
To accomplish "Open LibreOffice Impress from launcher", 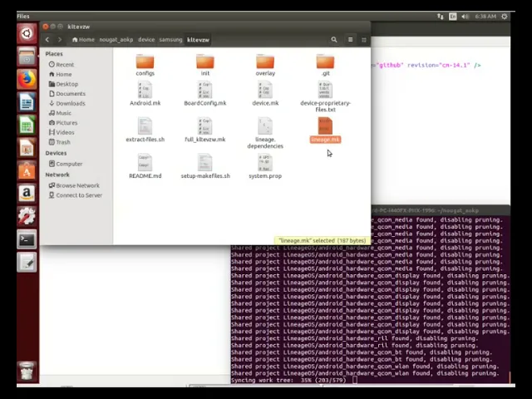I will (x=27, y=148).
